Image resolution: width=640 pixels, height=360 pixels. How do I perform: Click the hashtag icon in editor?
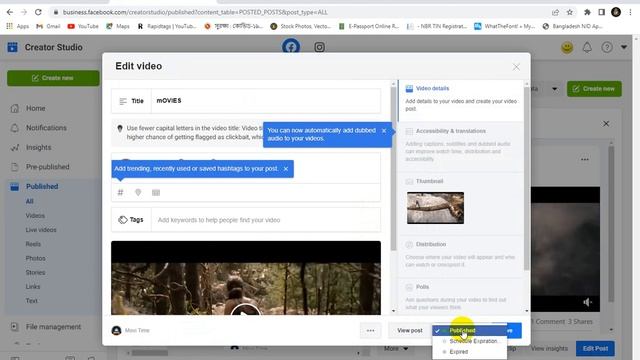tap(120, 192)
